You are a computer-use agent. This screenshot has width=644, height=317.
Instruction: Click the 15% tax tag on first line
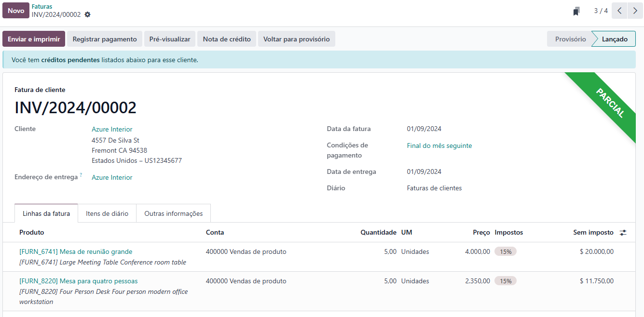(506, 251)
